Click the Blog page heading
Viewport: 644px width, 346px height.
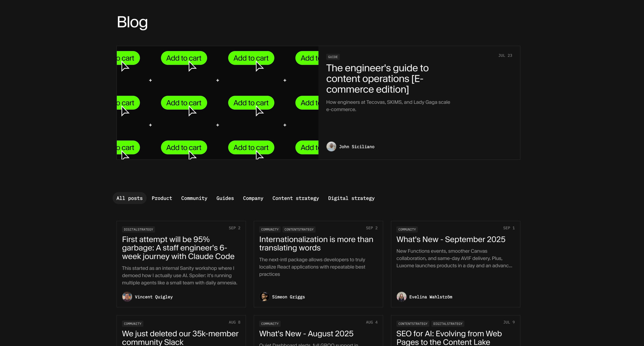coord(132,22)
